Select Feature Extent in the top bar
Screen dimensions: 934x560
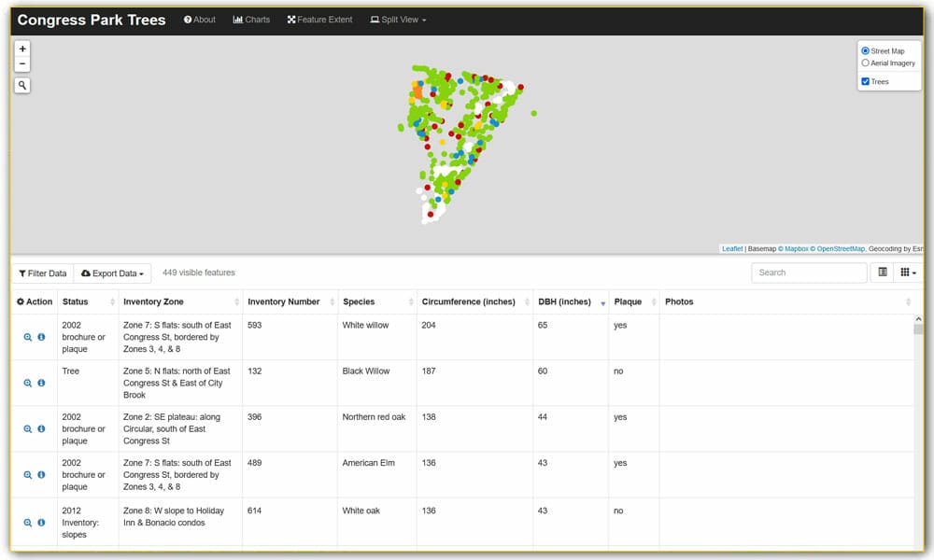point(319,19)
